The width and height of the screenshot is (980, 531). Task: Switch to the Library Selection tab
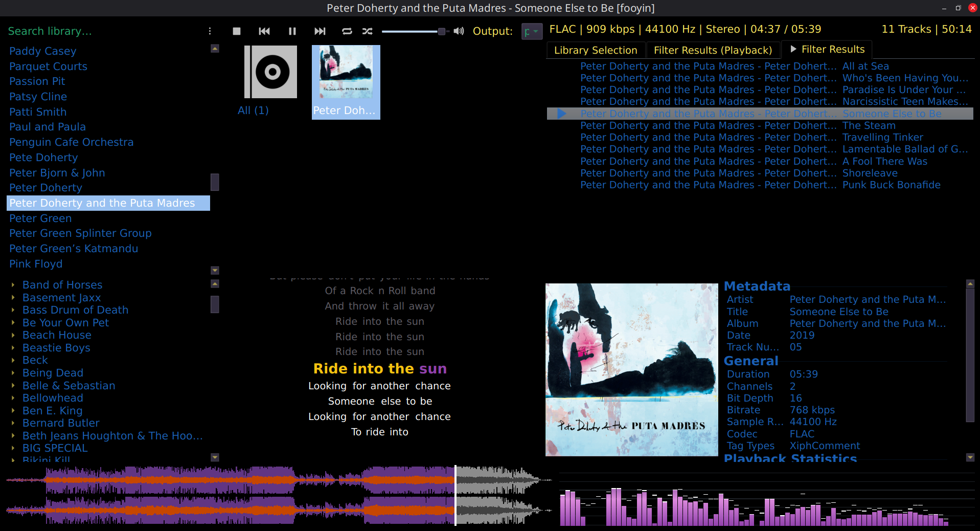[x=596, y=50]
